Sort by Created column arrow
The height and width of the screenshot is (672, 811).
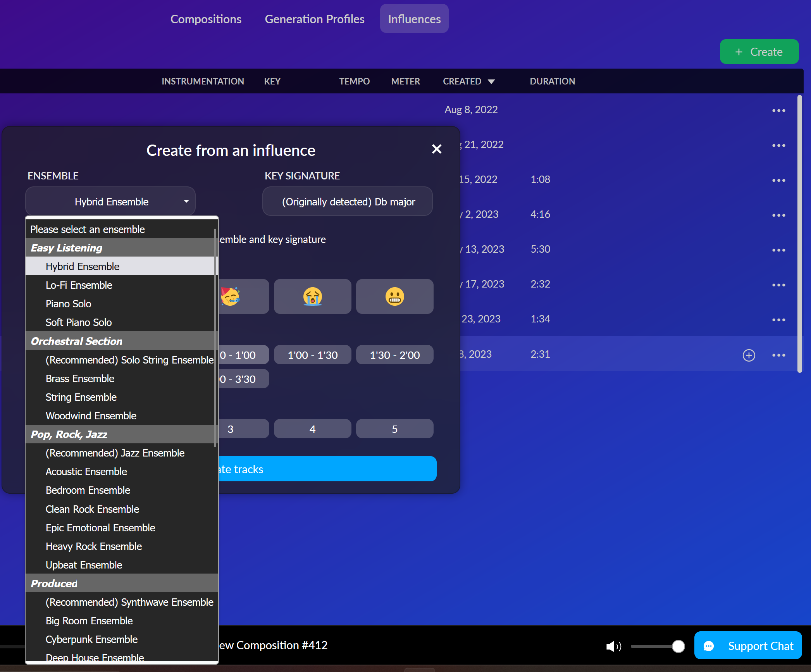(x=491, y=81)
